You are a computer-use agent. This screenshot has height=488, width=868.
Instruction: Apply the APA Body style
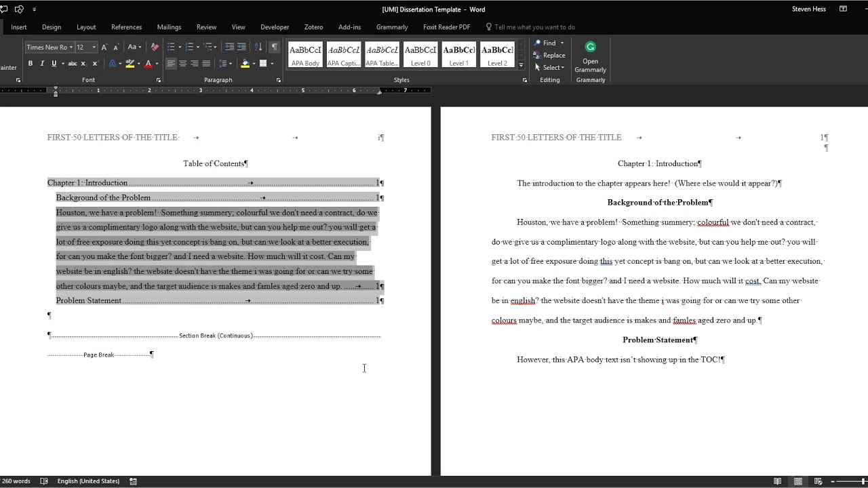click(x=305, y=55)
